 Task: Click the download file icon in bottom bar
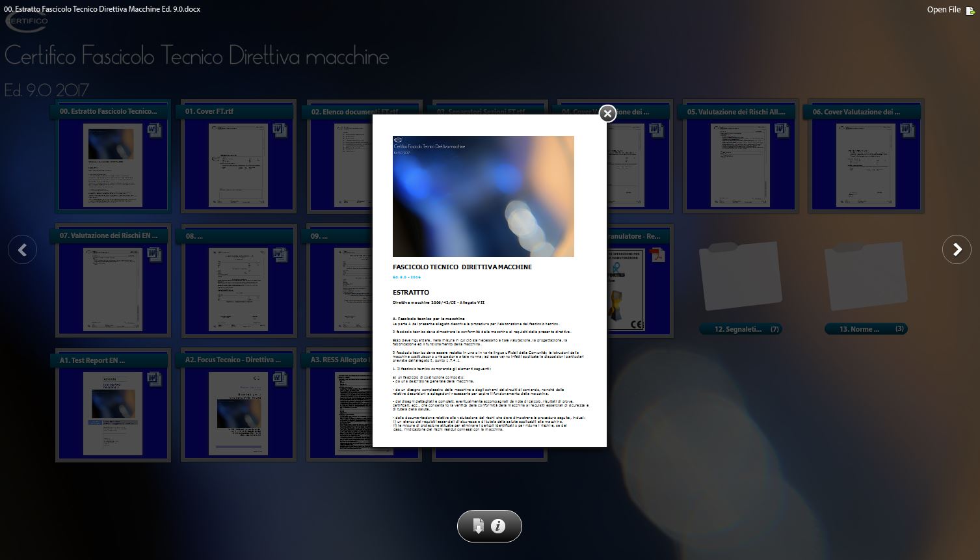pyautogui.click(x=479, y=526)
